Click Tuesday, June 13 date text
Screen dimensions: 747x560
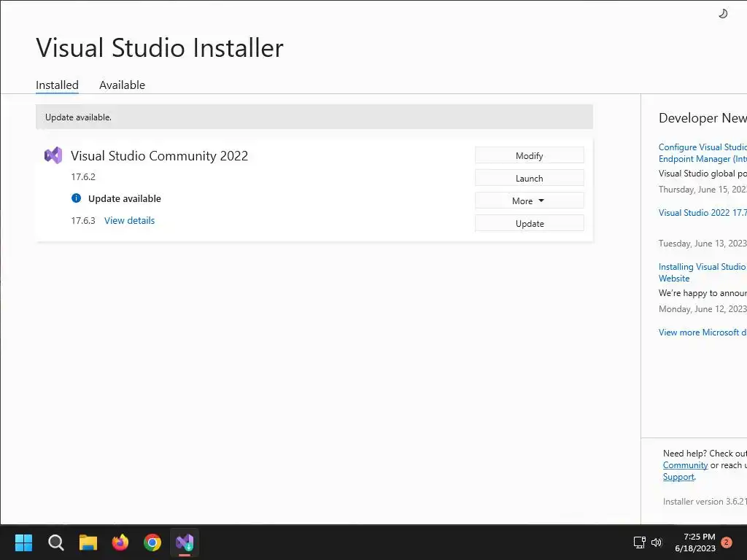click(x=703, y=244)
